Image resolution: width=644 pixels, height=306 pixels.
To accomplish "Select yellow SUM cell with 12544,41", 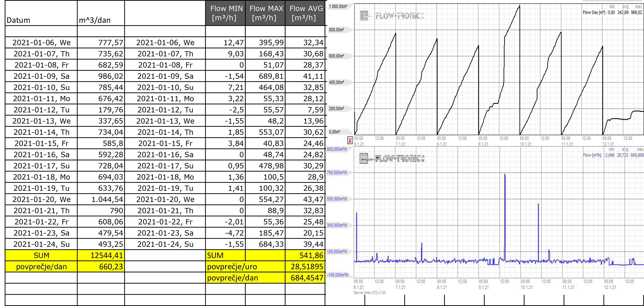I will 101,255.
